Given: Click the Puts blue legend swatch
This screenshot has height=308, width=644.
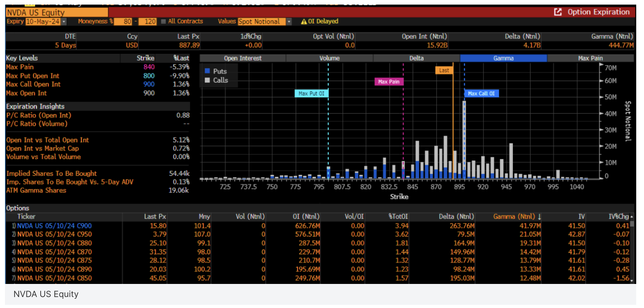Looking at the screenshot, I should click(207, 71).
